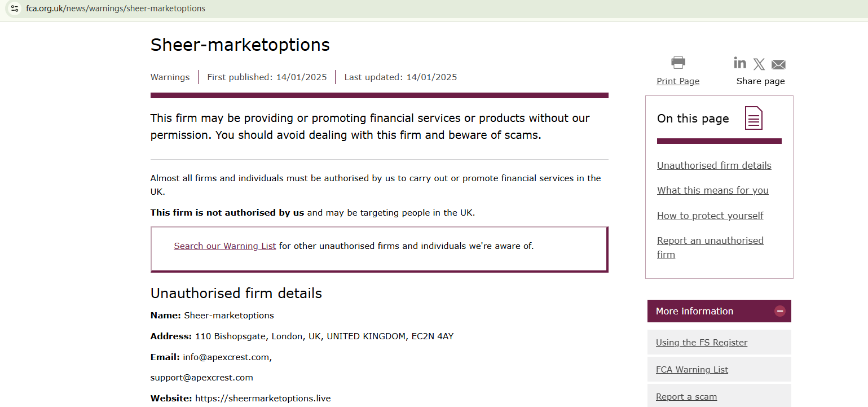Click the sheermarketoptions.live website text
868x407 pixels.
[x=263, y=399]
